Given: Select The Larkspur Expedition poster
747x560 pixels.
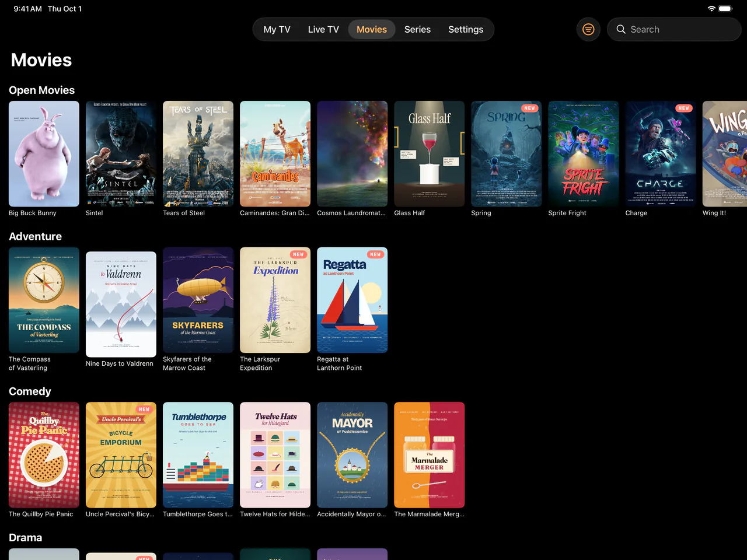Looking at the screenshot, I should tap(275, 300).
